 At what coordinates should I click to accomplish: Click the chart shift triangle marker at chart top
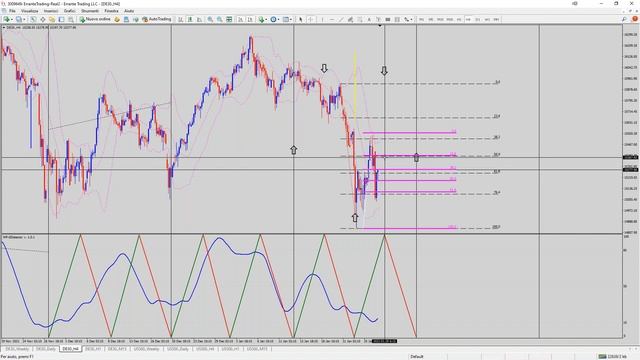point(380,26)
